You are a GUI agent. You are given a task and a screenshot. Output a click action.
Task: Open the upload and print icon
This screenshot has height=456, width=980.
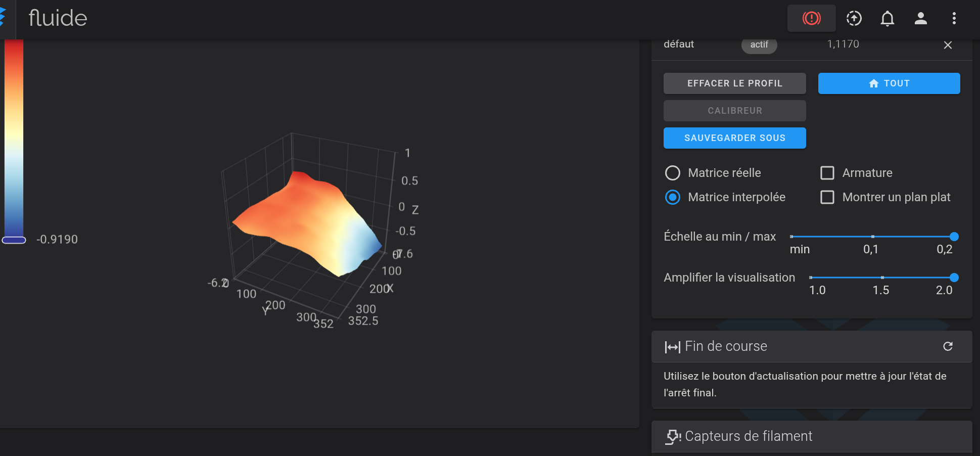[x=854, y=19]
